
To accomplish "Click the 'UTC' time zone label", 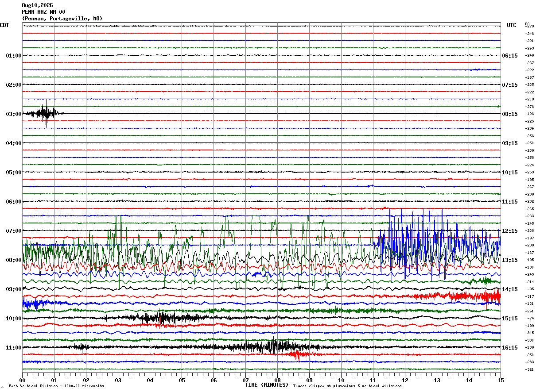I will pos(512,25).
